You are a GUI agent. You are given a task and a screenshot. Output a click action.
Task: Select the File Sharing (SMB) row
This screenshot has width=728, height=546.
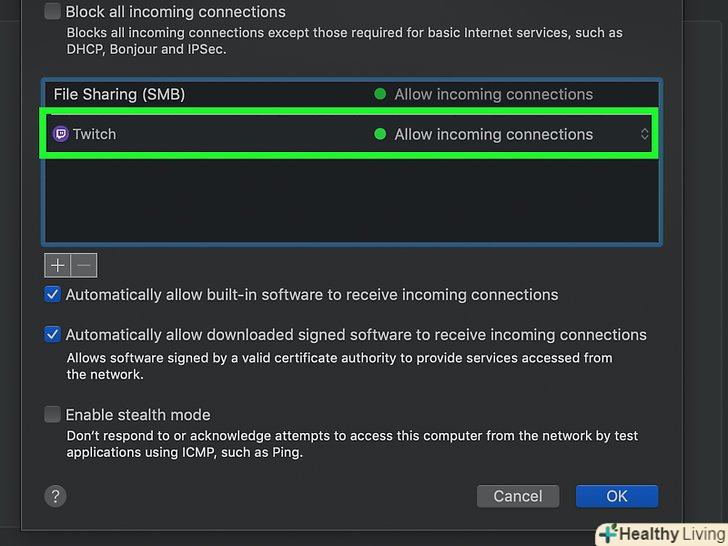200,94
